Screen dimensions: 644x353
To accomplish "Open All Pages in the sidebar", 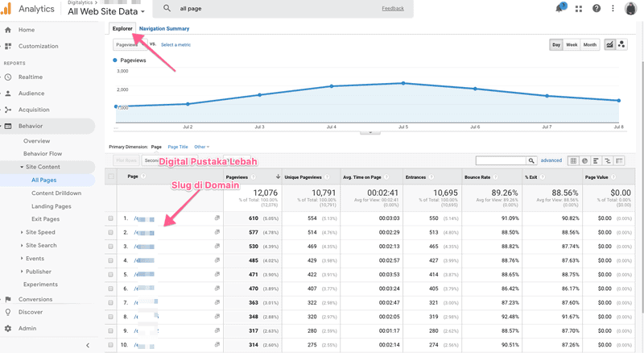I will 44,181.
